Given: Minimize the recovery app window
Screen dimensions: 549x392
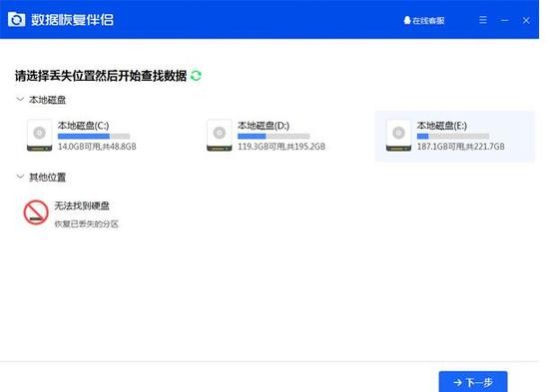Looking at the screenshot, I should [x=504, y=20].
